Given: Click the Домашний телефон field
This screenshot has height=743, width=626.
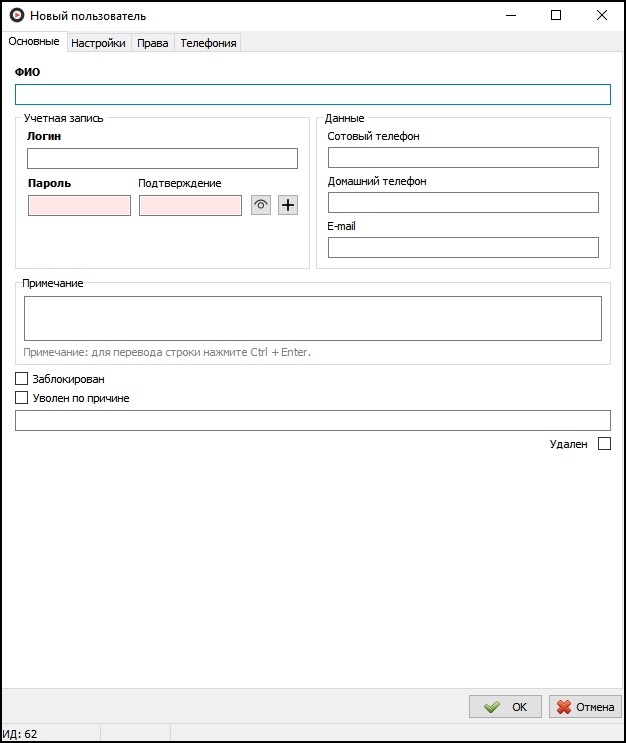Looking at the screenshot, I should point(463,202).
